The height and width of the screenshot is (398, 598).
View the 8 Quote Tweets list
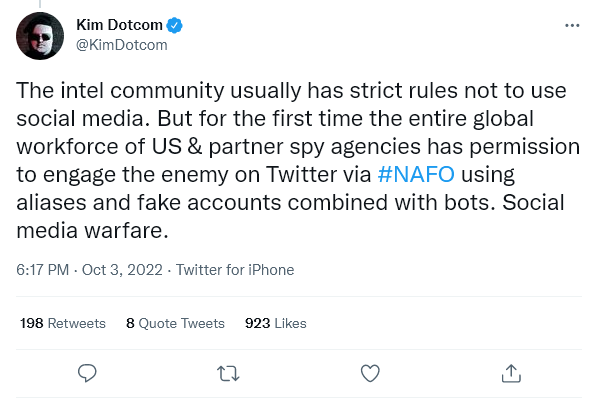[175, 323]
